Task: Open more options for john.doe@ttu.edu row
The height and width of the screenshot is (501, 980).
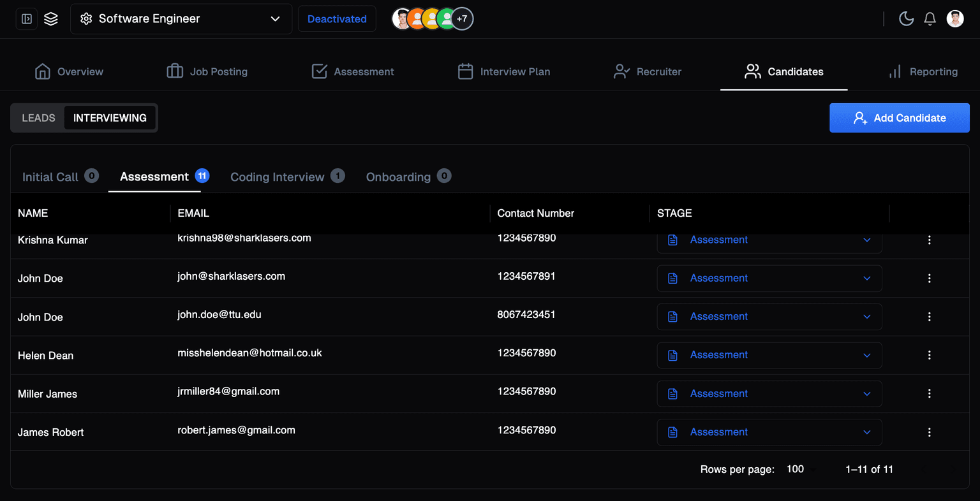Action: click(x=929, y=317)
